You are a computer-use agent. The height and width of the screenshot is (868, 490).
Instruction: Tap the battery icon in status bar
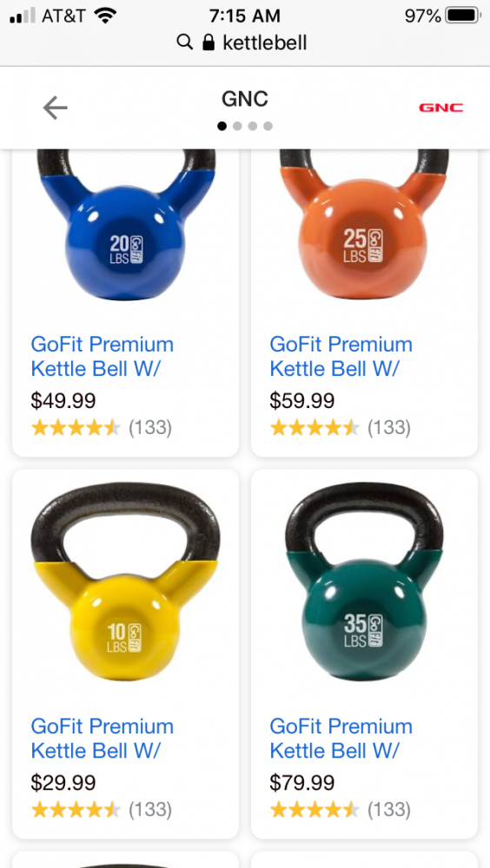[x=463, y=16]
